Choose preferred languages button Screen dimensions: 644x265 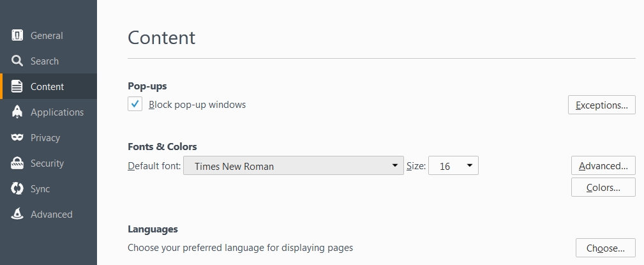click(x=605, y=248)
